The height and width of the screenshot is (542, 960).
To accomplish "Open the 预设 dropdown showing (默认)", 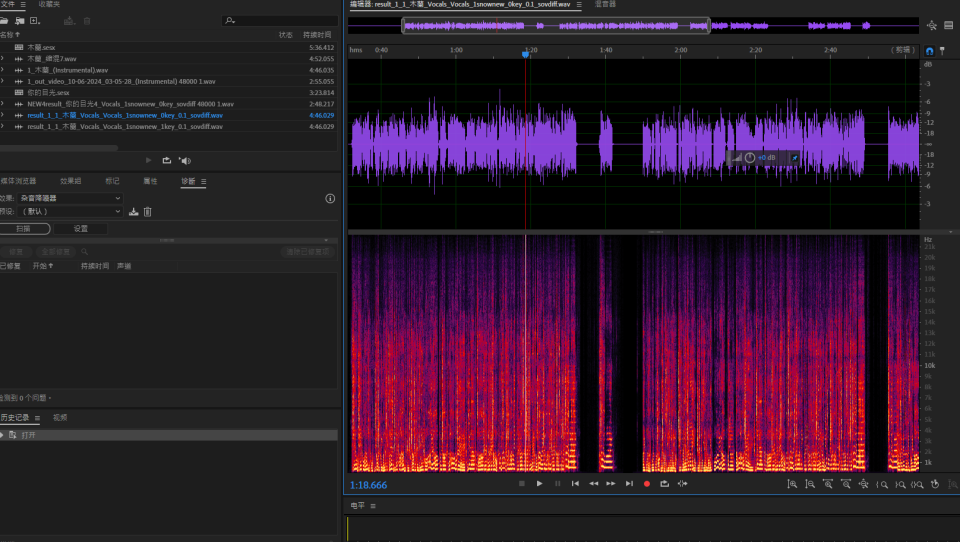I will click(70, 212).
